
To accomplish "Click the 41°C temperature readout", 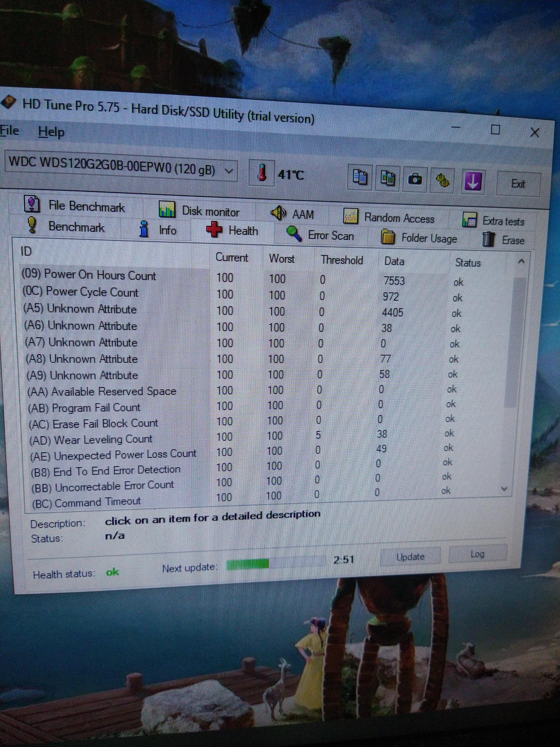I will pos(291,175).
